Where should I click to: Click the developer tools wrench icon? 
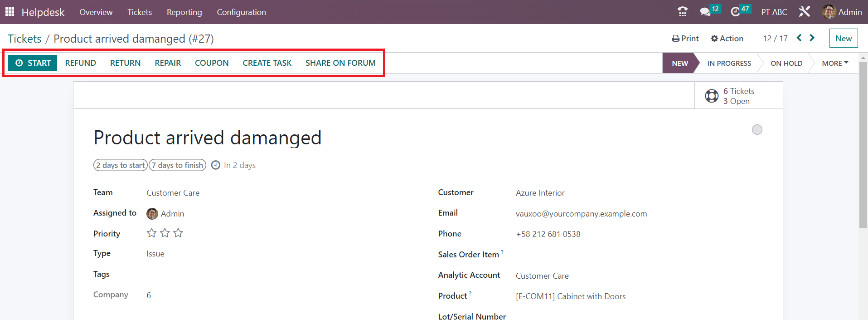805,12
